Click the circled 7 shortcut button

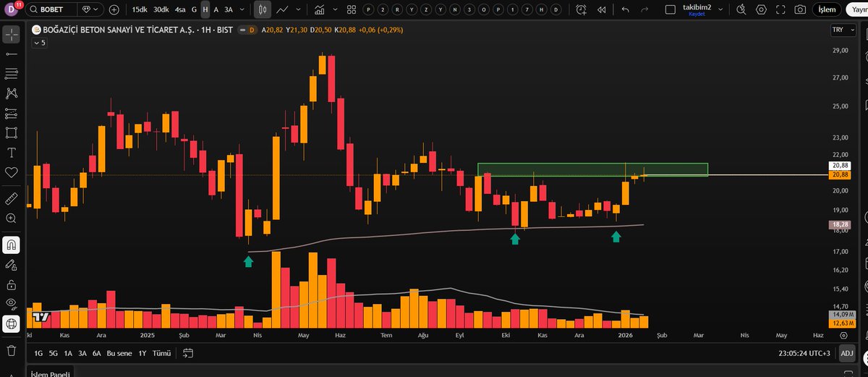pos(527,9)
